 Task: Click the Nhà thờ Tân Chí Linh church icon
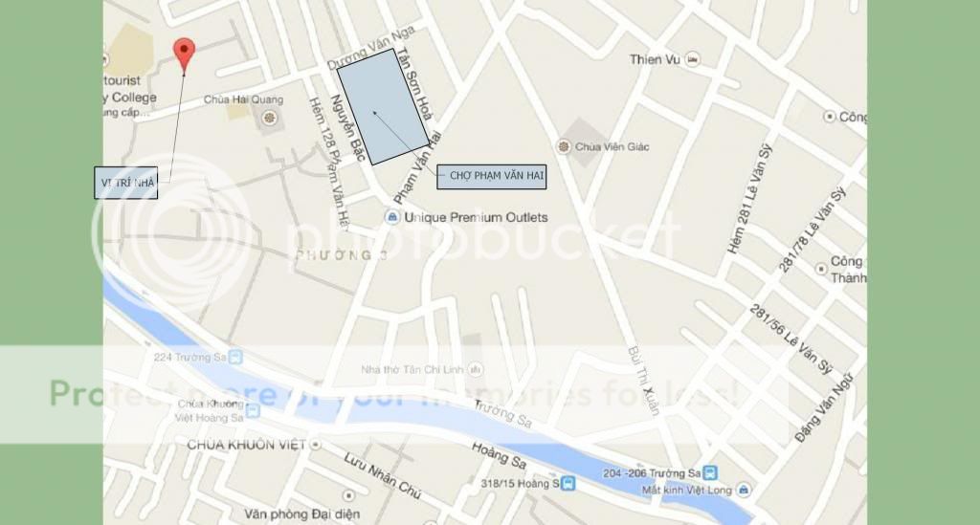coord(476,369)
